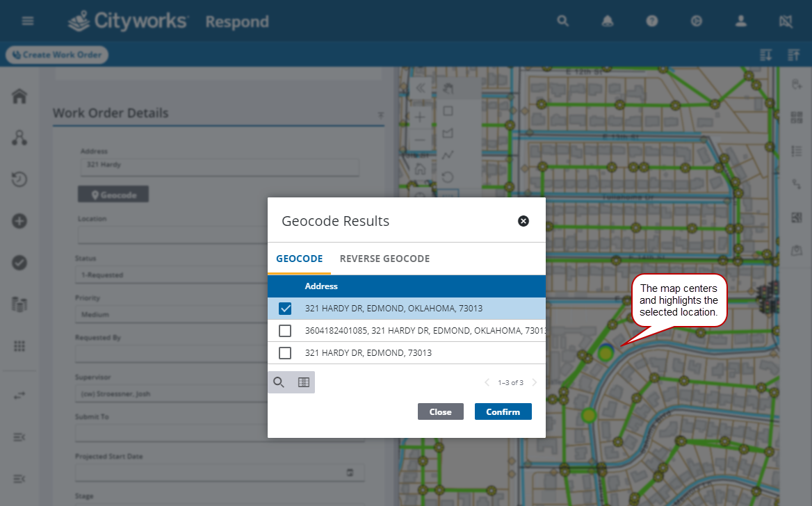The image size is (812, 506).
Task: Select the Geocode tab
Action: coord(299,259)
